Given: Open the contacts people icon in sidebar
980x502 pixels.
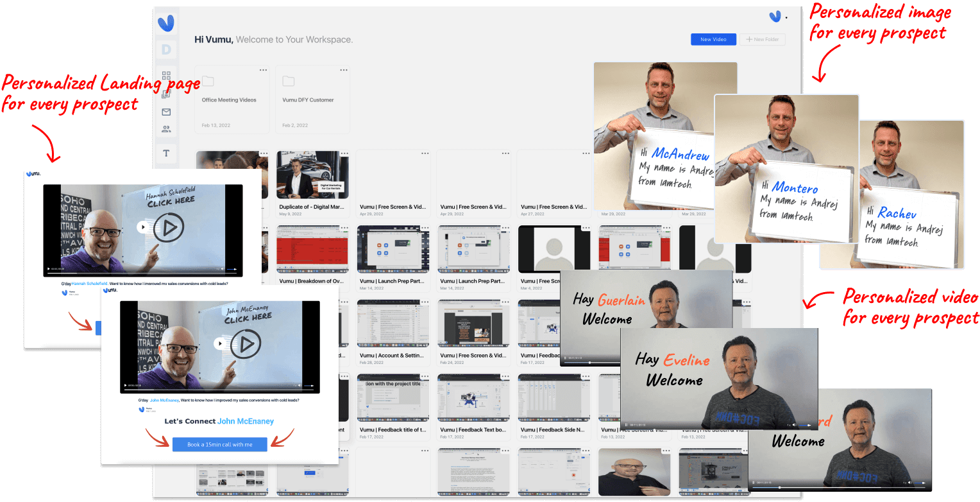Looking at the screenshot, I should click(x=167, y=129).
